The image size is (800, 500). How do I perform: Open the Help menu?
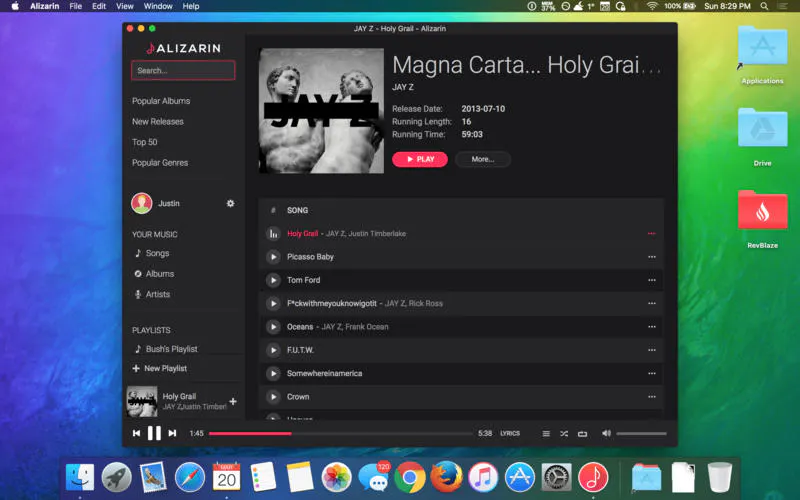[191, 6]
